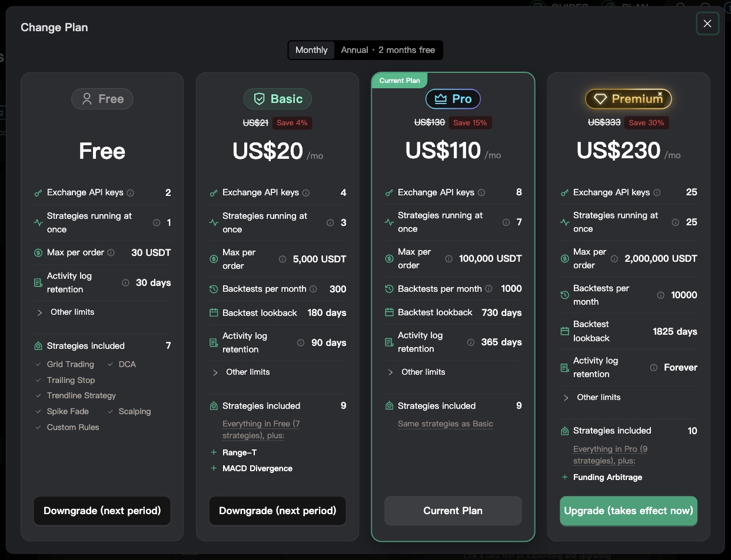Click info icon for Pro plan Activity log retention
The height and width of the screenshot is (560, 731).
(471, 342)
